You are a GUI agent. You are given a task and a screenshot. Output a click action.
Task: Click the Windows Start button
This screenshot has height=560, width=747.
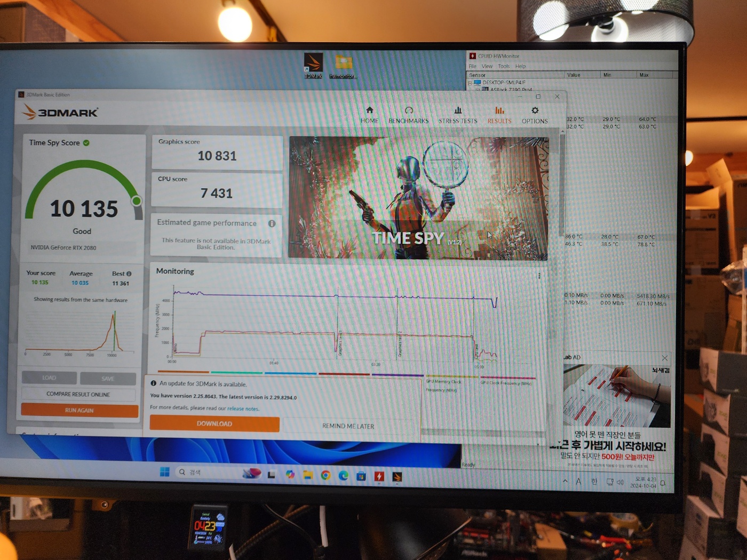coord(164,471)
